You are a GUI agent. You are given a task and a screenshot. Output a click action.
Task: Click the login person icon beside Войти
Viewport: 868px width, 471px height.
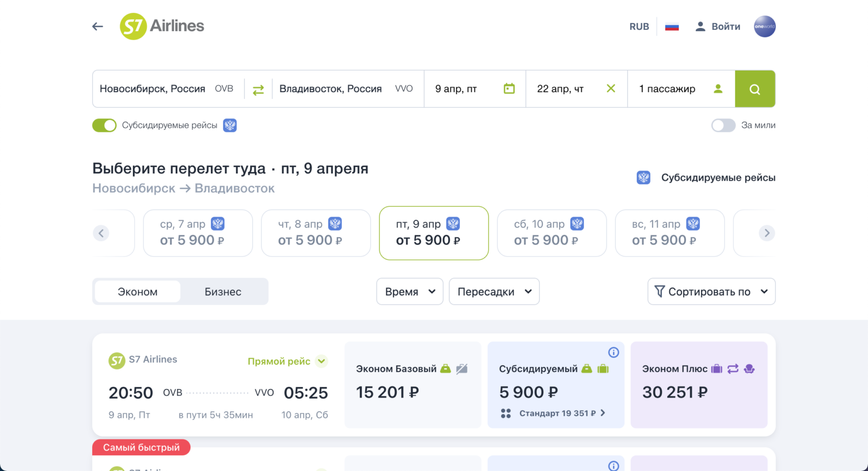click(x=700, y=27)
